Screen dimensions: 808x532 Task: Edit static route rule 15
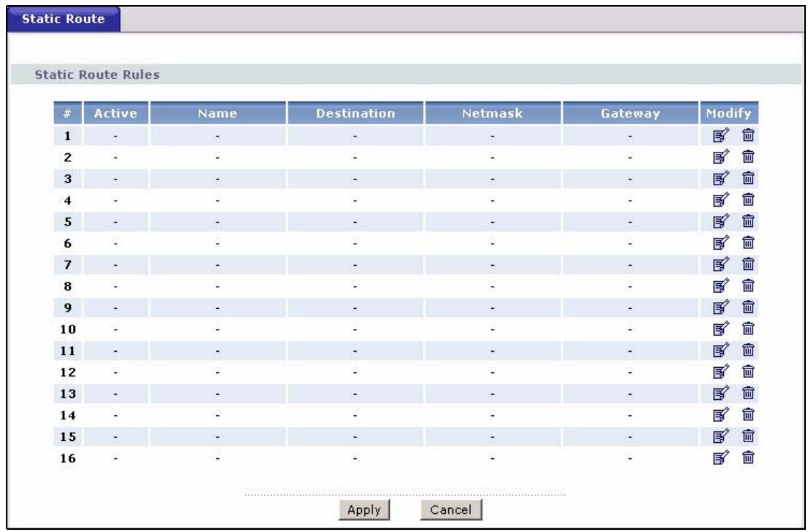721,436
